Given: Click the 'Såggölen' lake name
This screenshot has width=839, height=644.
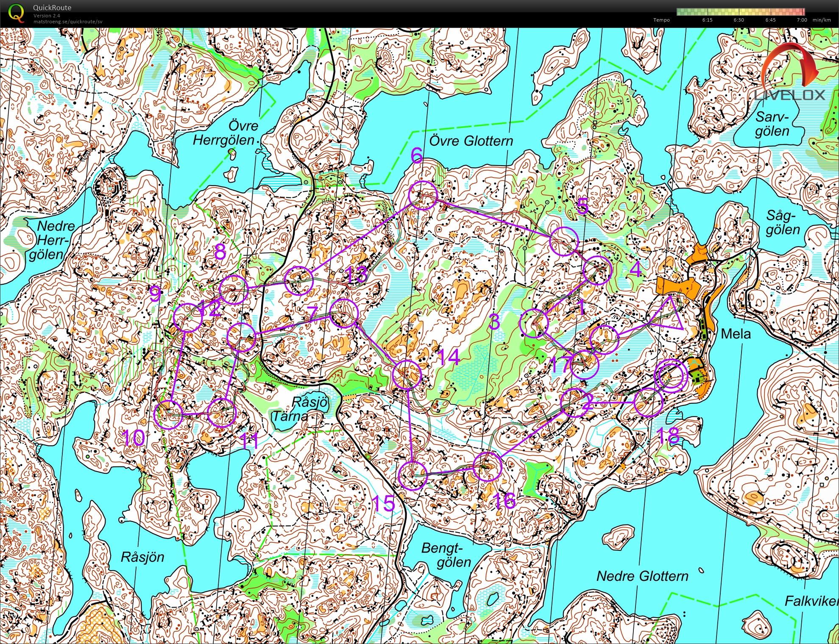Looking at the screenshot, I should point(783,222).
